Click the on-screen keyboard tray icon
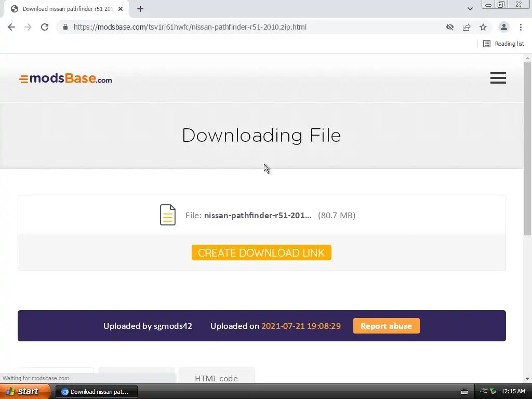This screenshot has height=399, width=532. tap(464, 392)
